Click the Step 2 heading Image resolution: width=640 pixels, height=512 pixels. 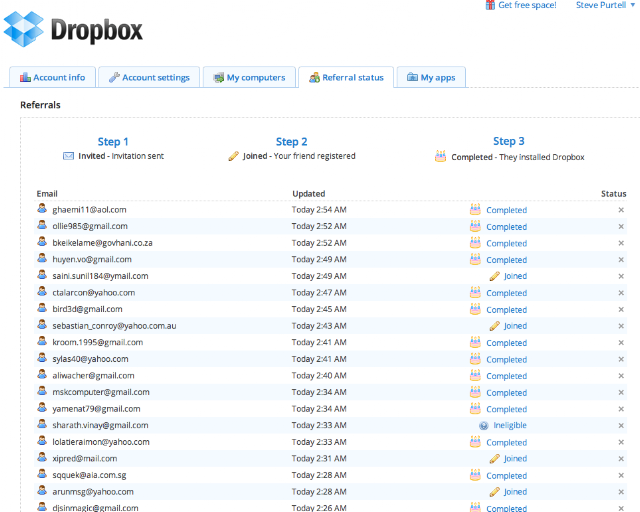coord(291,142)
